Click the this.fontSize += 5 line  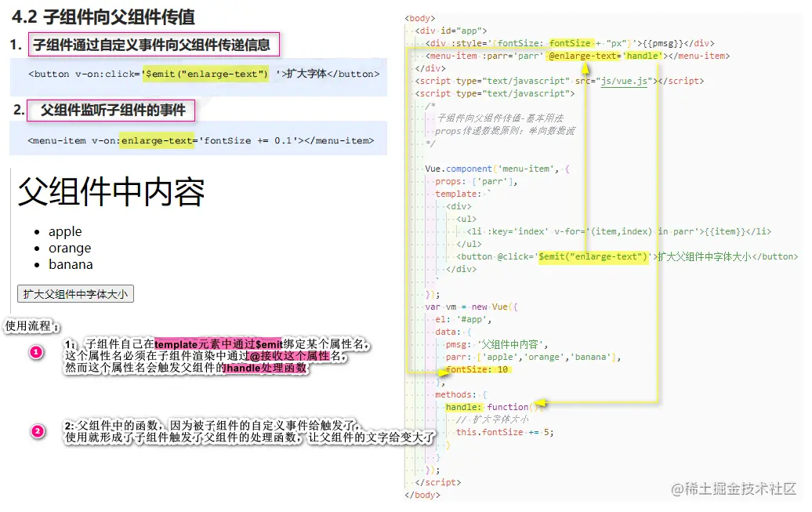505,432
